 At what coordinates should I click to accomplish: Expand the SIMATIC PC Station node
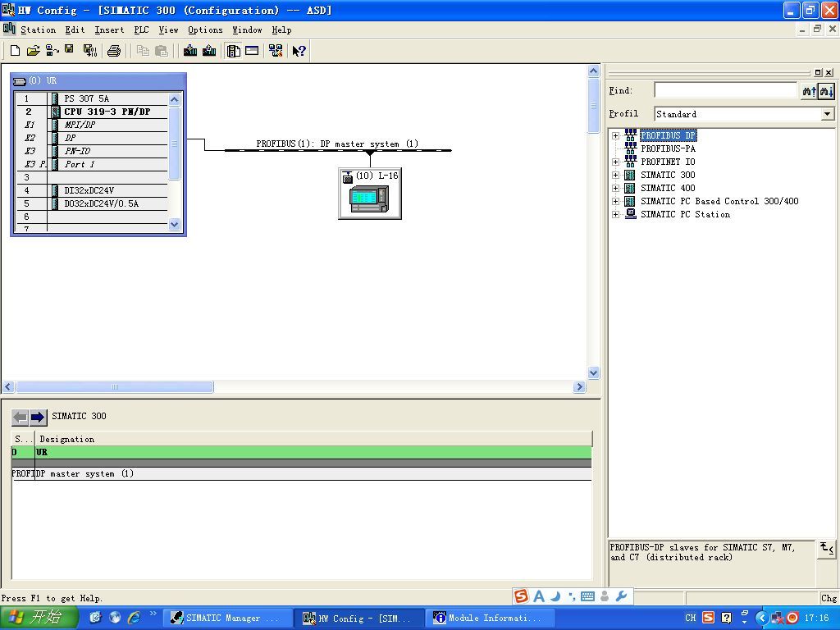coord(615,214)
